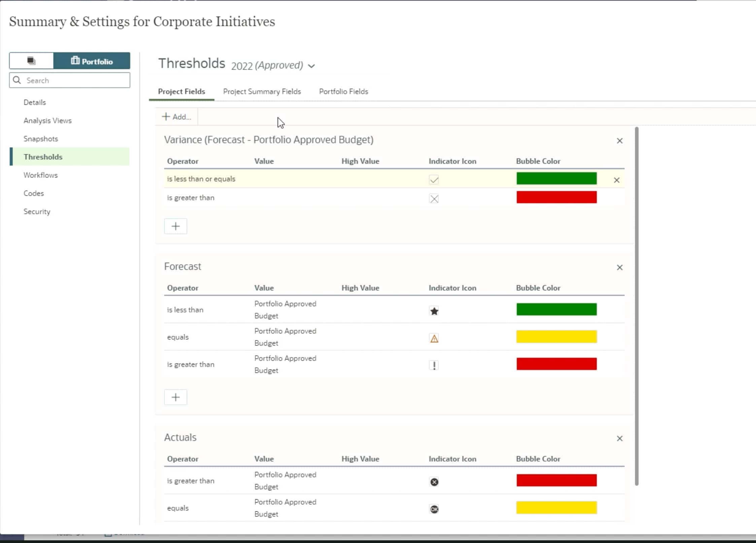Screen dimensions: 756x543
Task: Click the OK badge indicator icon
Action: [x=434, y=509]
